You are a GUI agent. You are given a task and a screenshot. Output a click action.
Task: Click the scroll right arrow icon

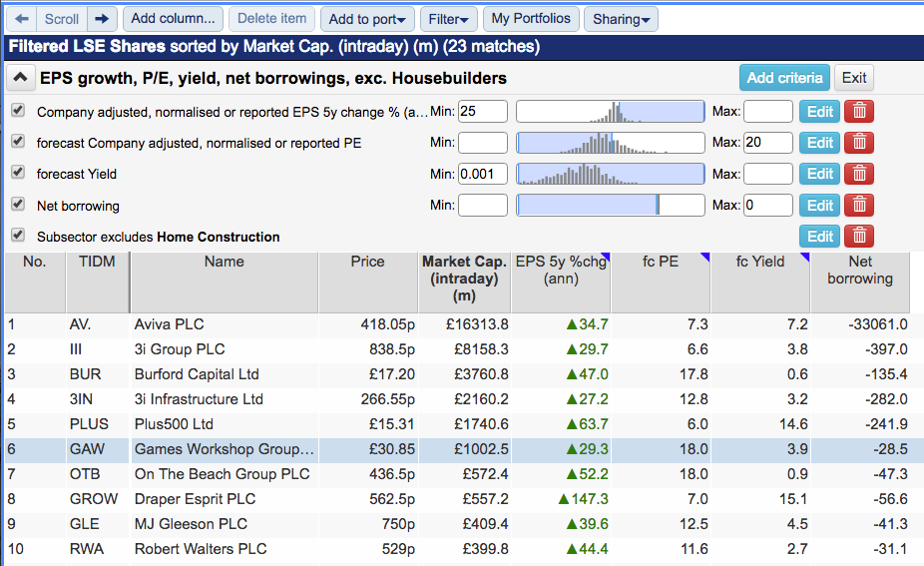click(x=102, y=19)
